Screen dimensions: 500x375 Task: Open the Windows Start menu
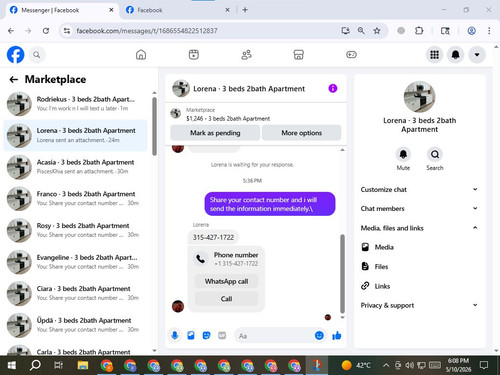point(12,365)
